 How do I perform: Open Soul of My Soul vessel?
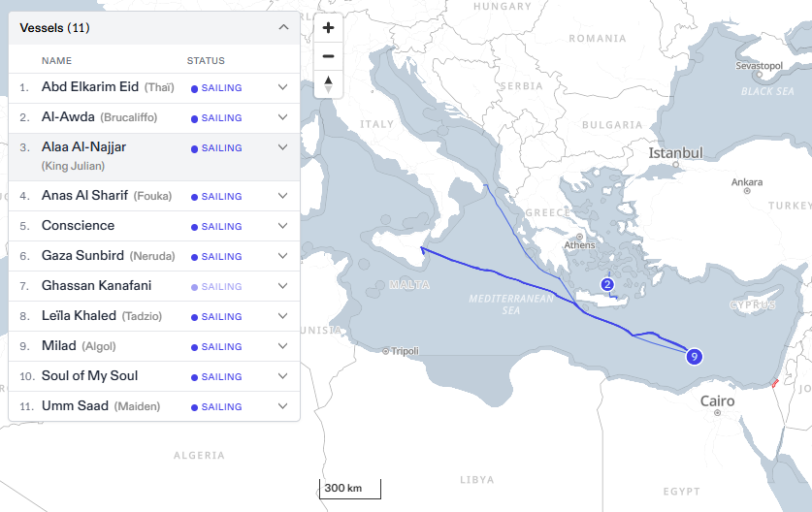pos(89,376)
